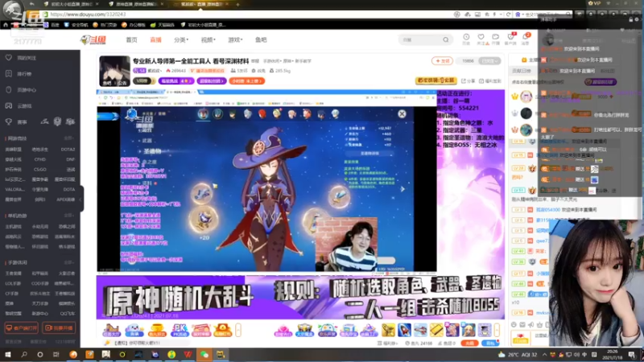Expand the 分类 dropdown menu

coord(180,39)
